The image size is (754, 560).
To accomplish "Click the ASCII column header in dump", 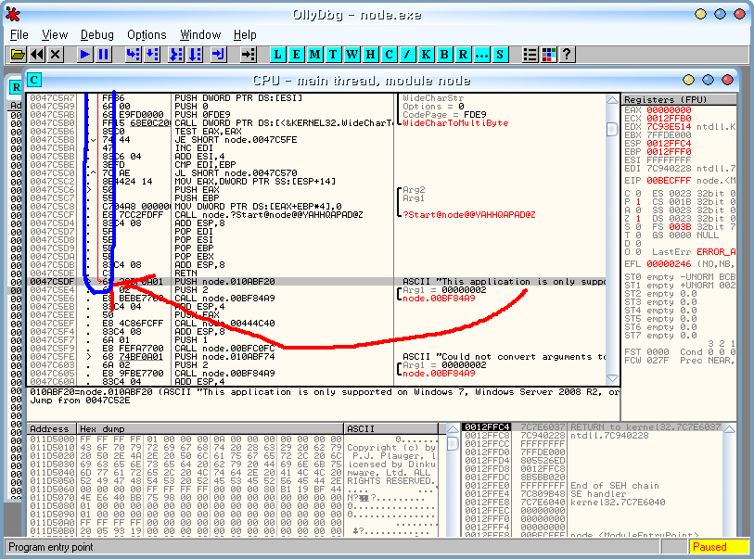I will point(391,428).
